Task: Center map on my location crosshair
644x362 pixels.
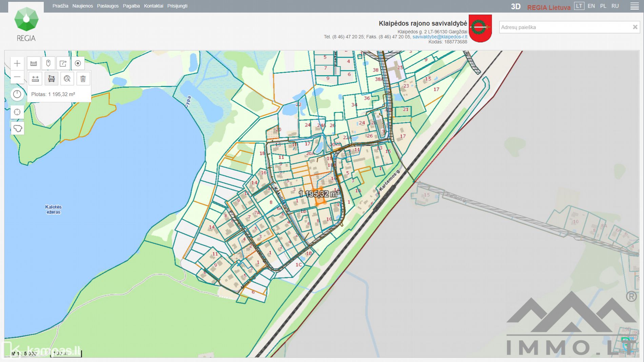Action: click(x=17, y=112)
